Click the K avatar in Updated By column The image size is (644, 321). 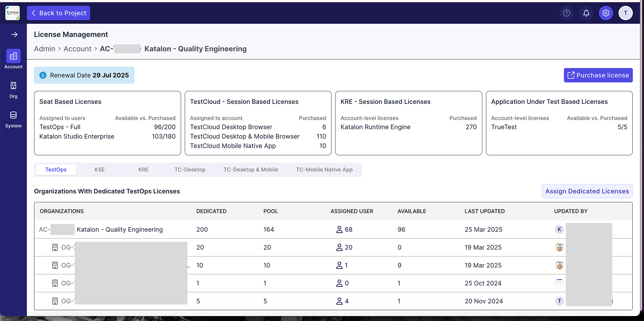tap(559, 230)
